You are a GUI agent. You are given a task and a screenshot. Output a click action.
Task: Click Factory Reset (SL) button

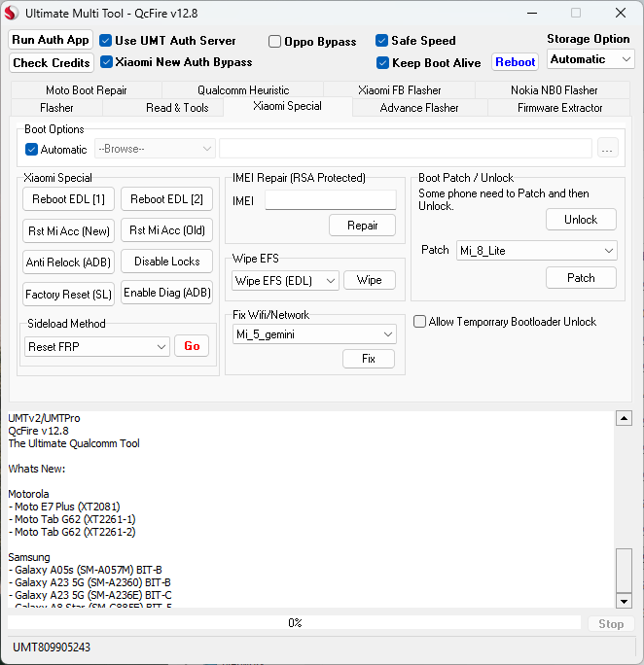tap(68, 294)
